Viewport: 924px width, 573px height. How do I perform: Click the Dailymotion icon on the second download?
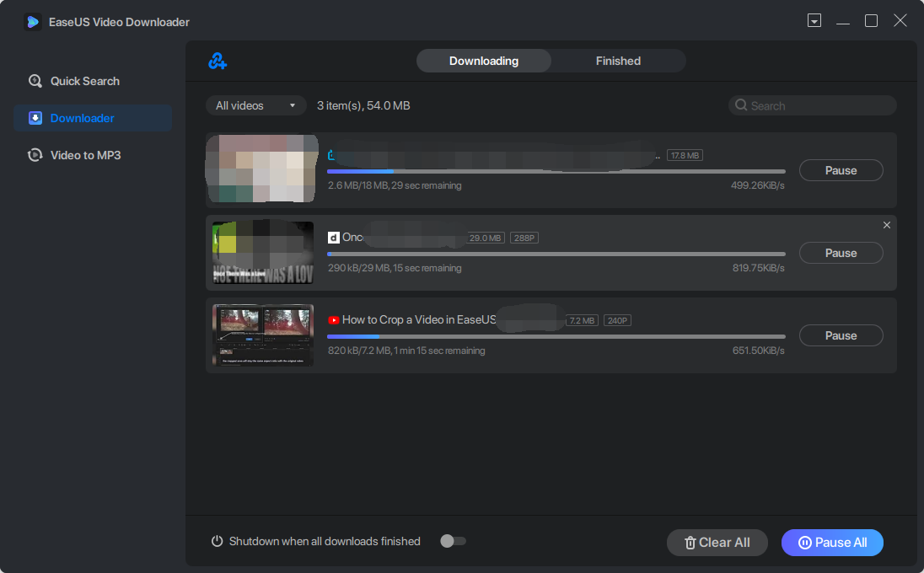pos(334,238)
